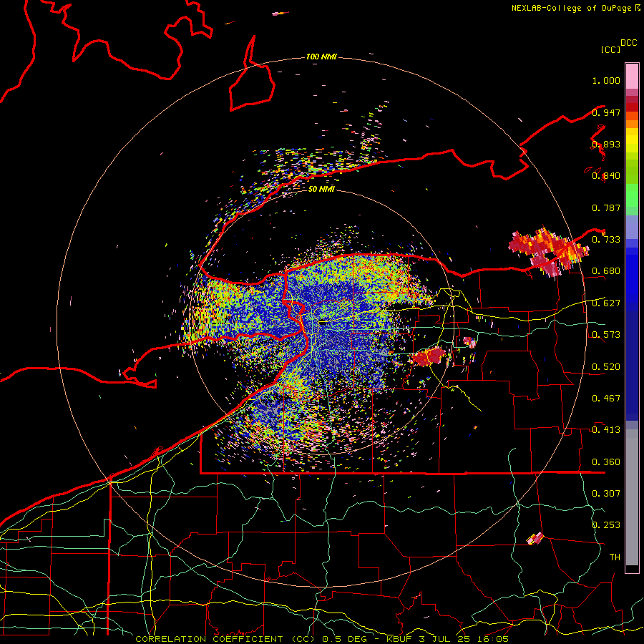
Task: Click the 100 NMI range ring label
Action: click(x=321, y=57)
